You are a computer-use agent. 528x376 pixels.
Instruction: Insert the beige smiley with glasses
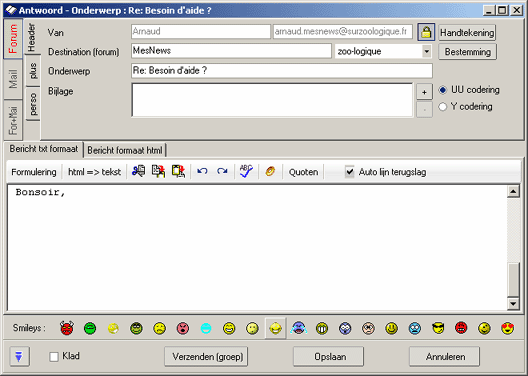(368, 328)
